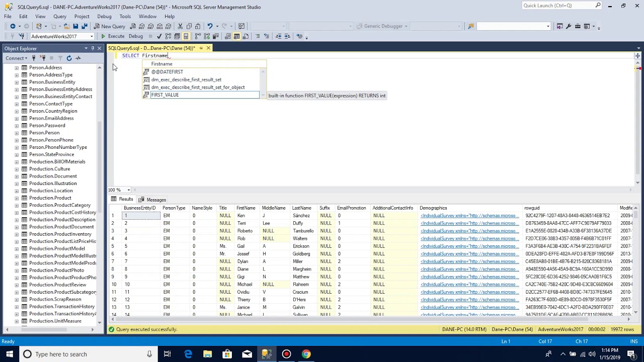
Task: Select Person.EmailAddress in Object Explorer
Action: coord(51,118)
